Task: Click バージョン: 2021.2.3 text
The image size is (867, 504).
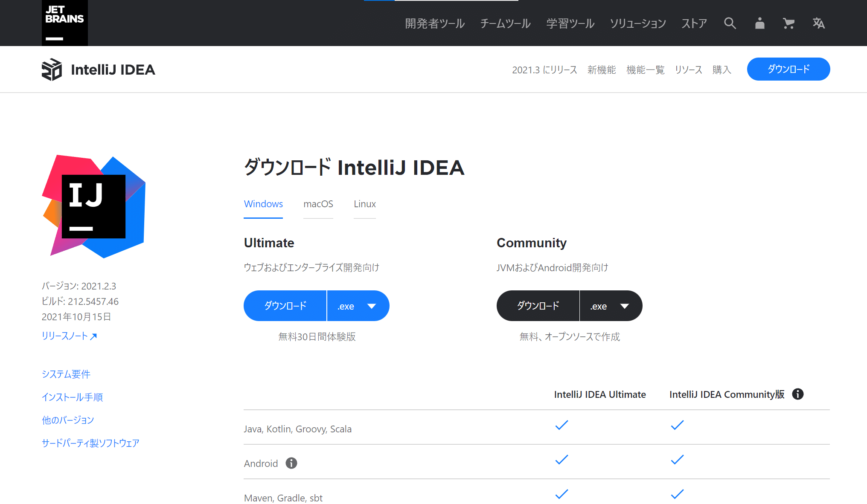Action: pos(79,286)
